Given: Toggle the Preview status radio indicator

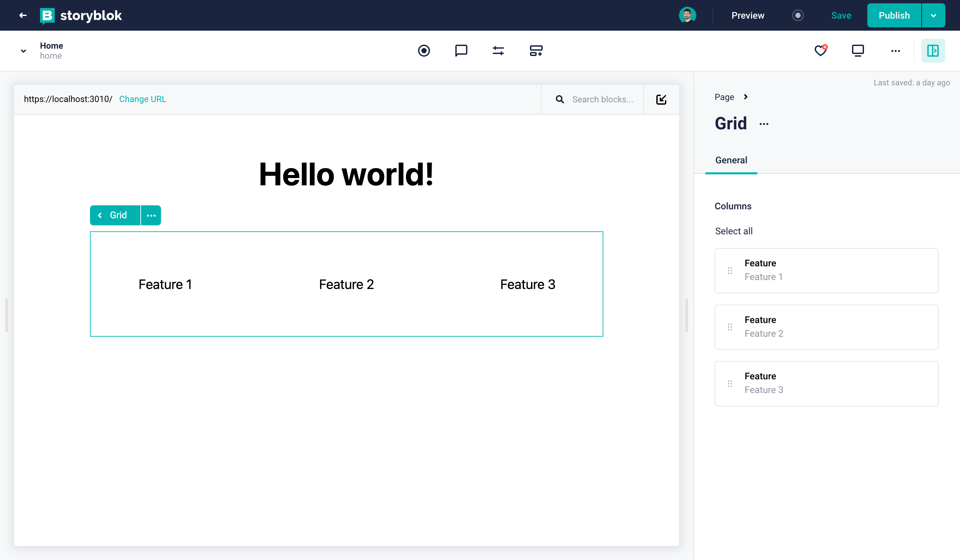Looking at the screenshot, I should point(798,15).
